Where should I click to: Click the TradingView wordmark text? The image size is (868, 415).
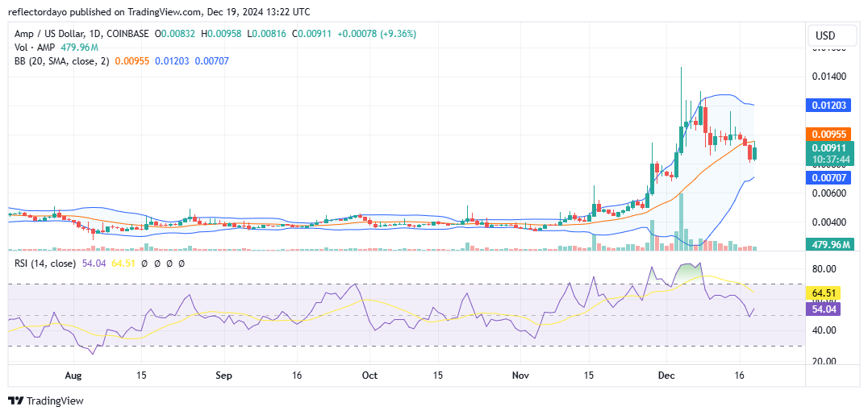point(54,401)
